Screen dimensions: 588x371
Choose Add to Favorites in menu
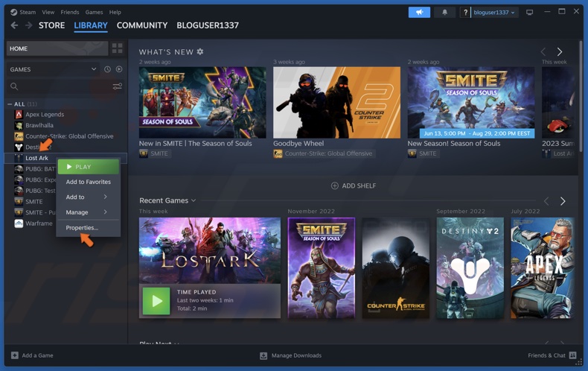[89, 182]
